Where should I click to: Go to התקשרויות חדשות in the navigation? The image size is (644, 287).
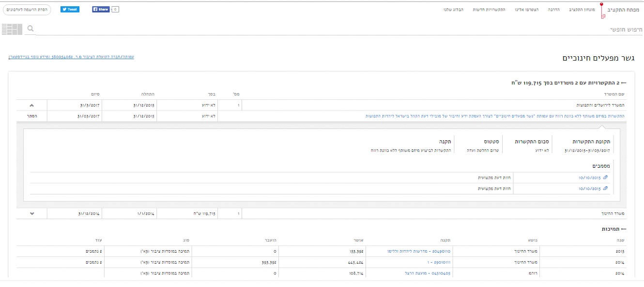(x=489, y=10)
